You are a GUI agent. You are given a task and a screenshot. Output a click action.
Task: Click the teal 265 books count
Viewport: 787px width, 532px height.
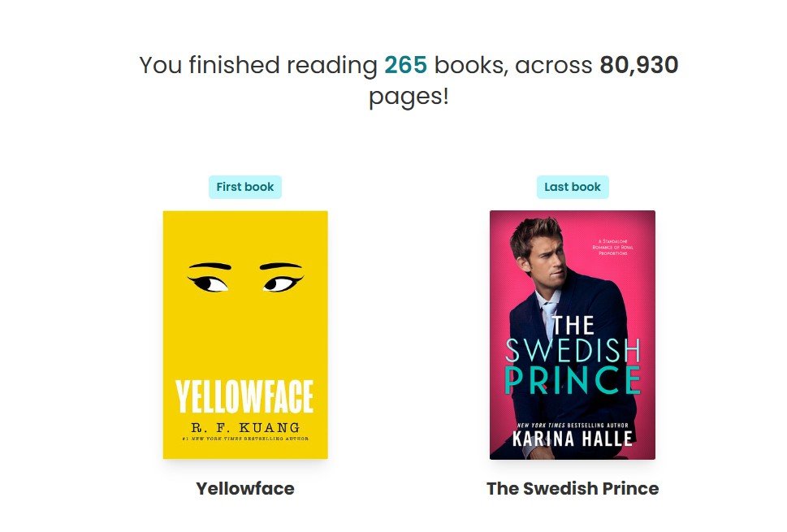405,65
